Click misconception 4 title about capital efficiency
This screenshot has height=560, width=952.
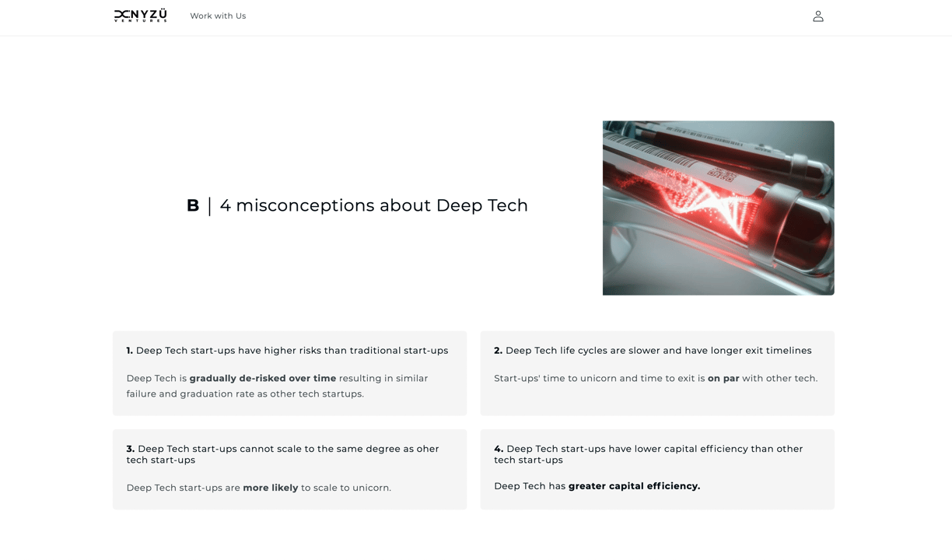click(x=649, y=454)
